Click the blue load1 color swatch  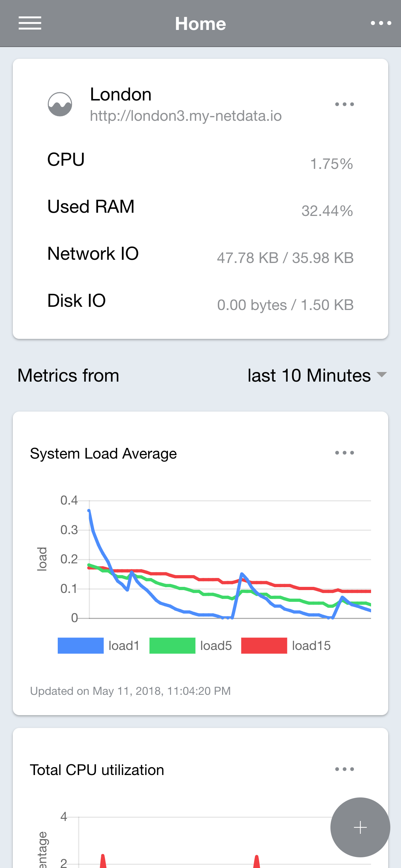pyautogui.click(x=81, y=646)
